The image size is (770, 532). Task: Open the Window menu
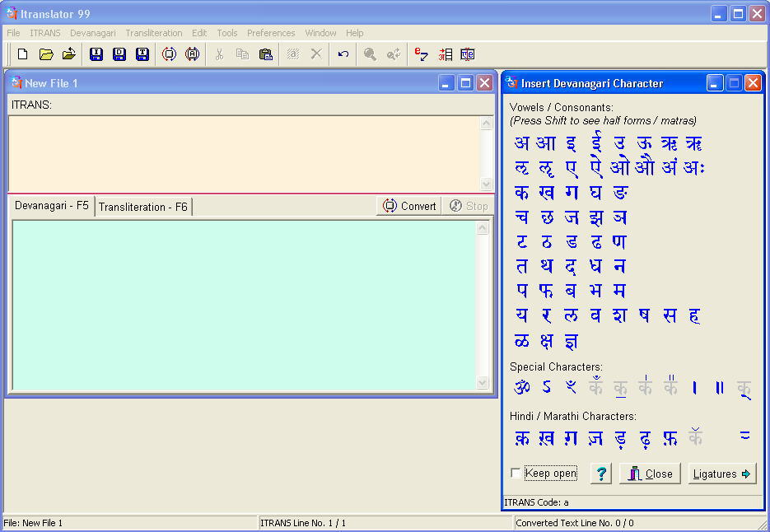click(x=320, y=33)
